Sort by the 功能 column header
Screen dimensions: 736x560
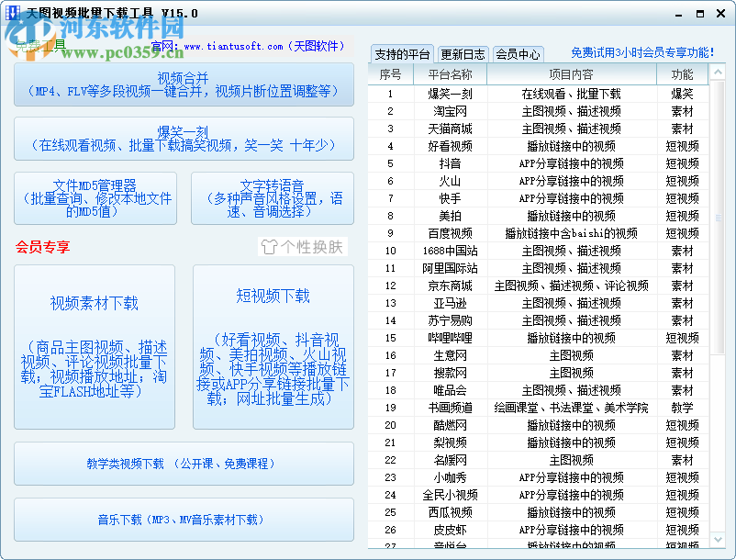click(682, 74)
